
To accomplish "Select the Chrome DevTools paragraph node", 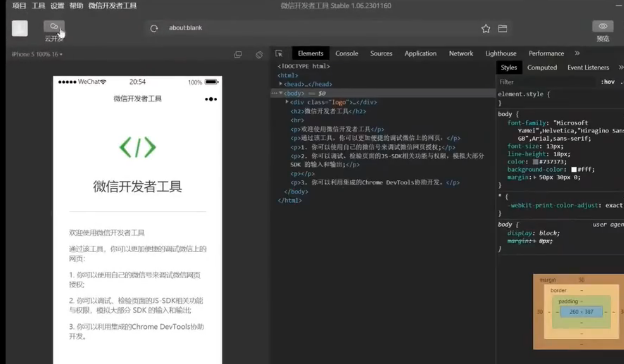I will (375, 182).
